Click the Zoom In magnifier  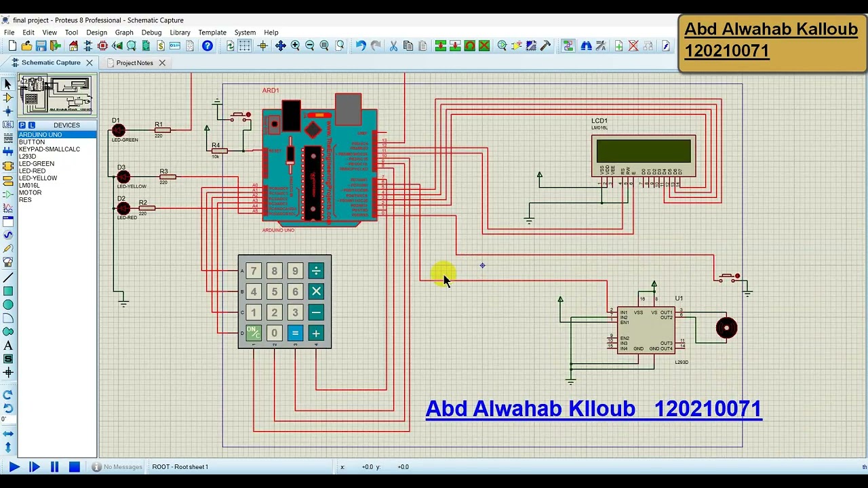click(x=295, y=46)
